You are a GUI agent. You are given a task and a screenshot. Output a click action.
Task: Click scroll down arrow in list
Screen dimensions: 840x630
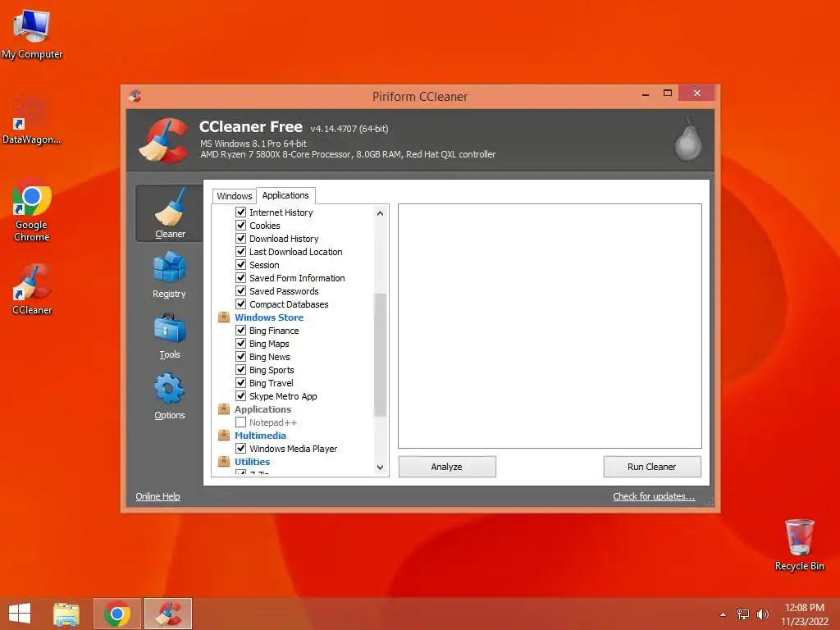pos(380,467)
